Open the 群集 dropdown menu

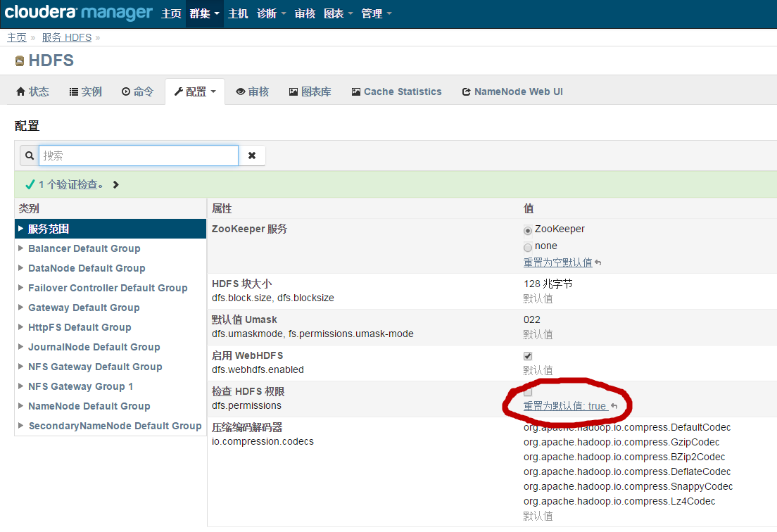[204, 13]
